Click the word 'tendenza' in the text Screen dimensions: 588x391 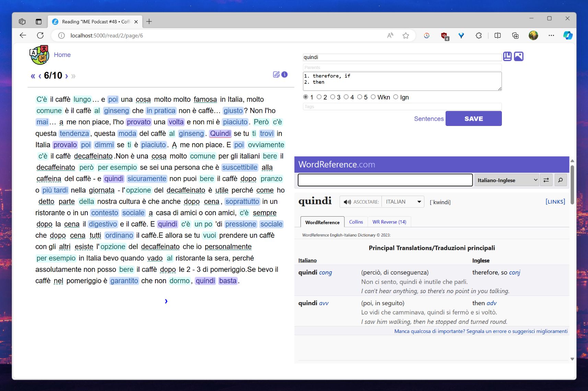coord(74,133)
